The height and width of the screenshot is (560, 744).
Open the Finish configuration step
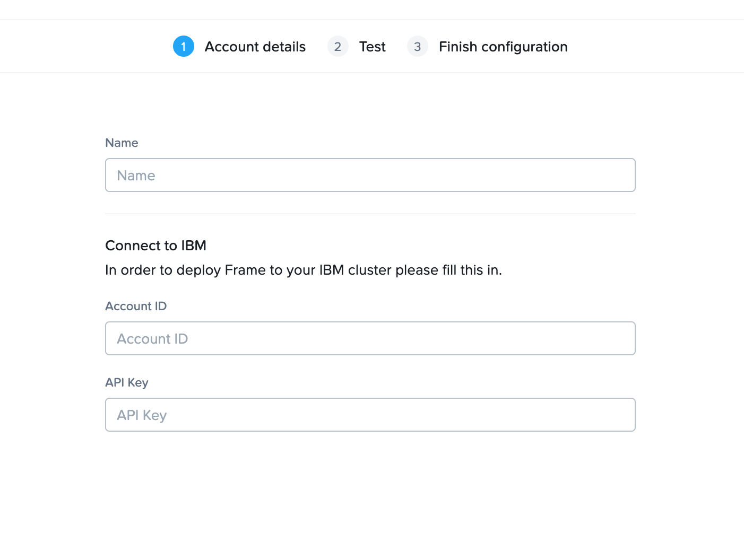click(503, 47)
